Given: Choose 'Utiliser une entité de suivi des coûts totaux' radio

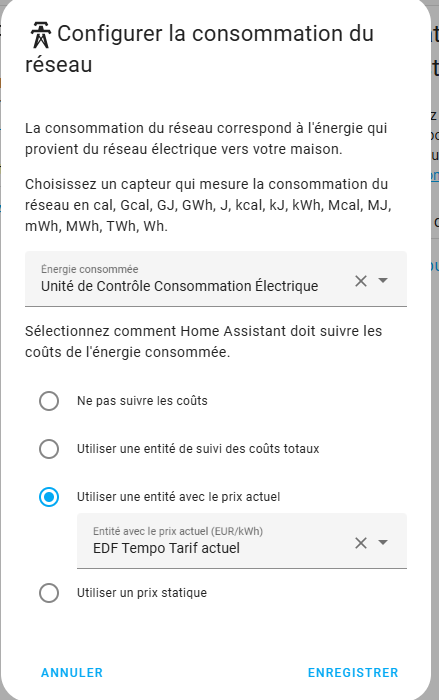Looking at the screenshot, I should (49, 449).
